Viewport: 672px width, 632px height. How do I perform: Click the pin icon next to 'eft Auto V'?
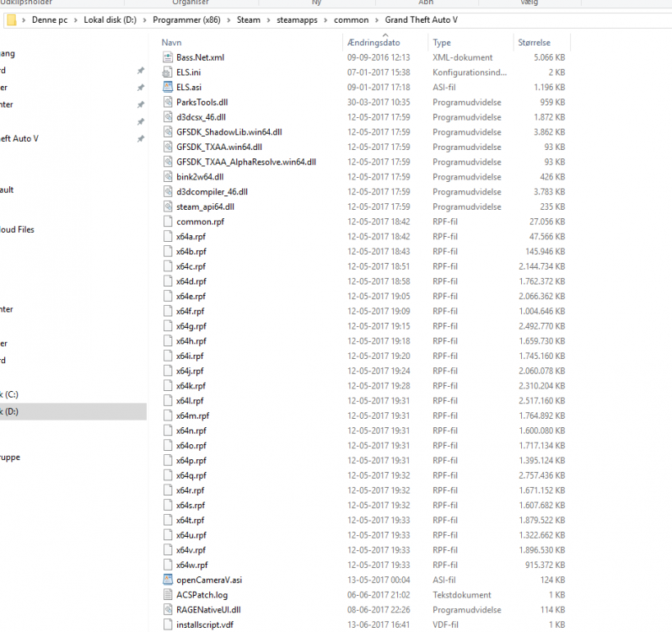(141, 139)
